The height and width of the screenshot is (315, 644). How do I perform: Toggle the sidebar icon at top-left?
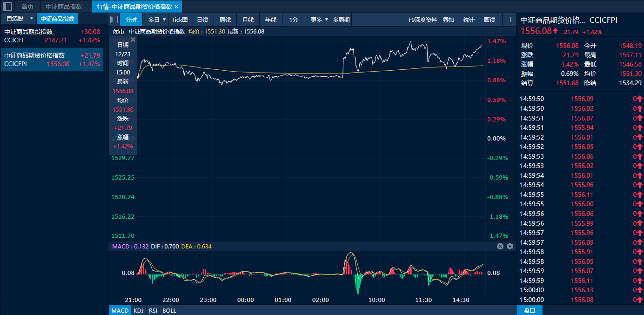tap(7, 7)
